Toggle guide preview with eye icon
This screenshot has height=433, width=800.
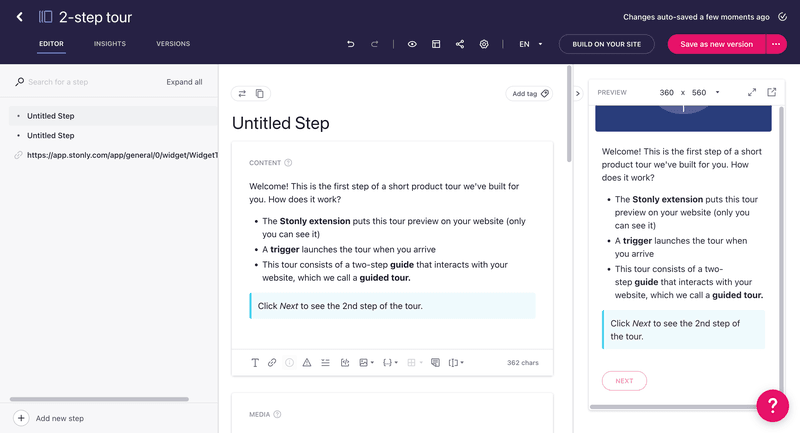coord(412,44)
